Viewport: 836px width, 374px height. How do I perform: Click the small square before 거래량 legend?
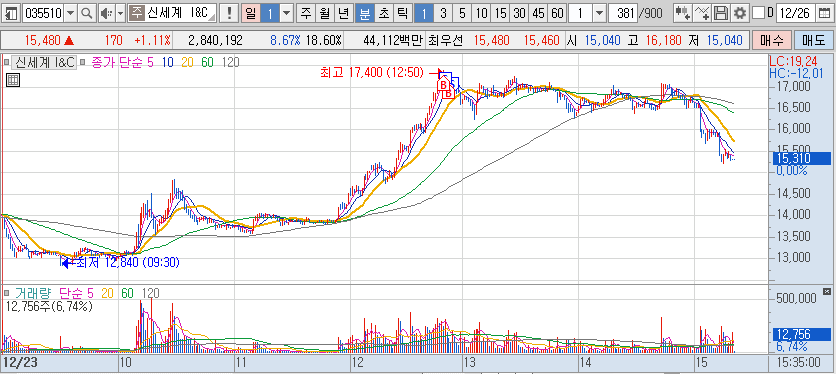coord(6,293)
